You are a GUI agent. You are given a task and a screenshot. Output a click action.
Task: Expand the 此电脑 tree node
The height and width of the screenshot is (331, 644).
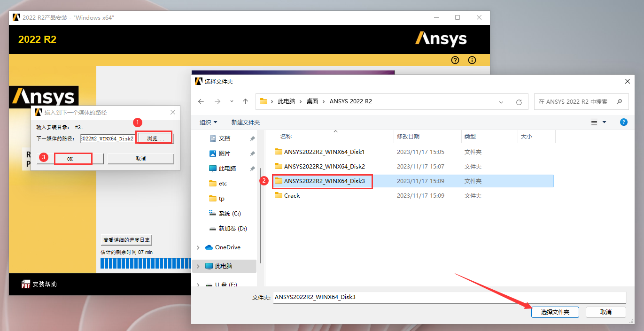(197, 265)
